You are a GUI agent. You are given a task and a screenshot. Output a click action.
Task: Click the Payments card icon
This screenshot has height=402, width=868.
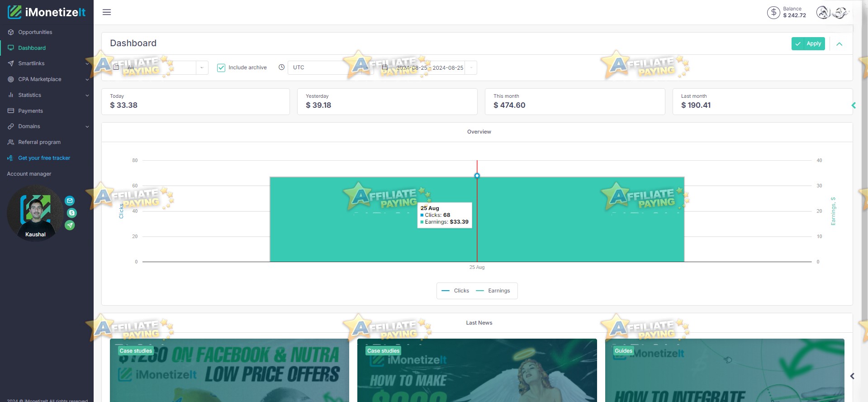[11, 111]
